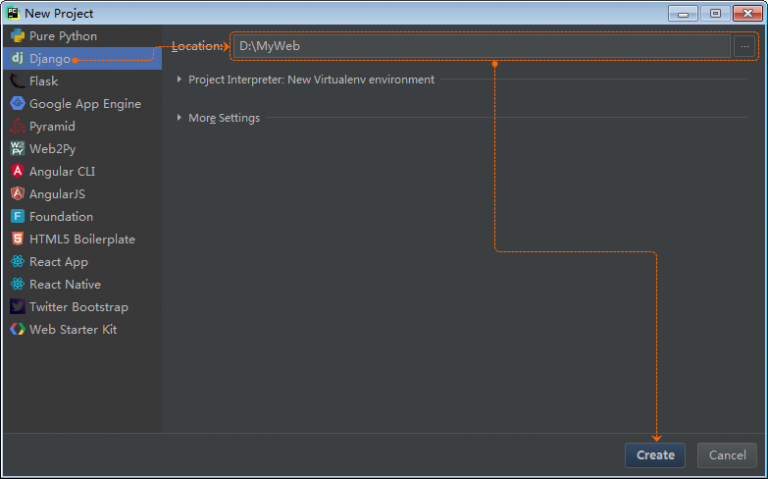Click the Web Starter Kit icon
This screenshot has height=479, width=768.
[x=17, y=330]
